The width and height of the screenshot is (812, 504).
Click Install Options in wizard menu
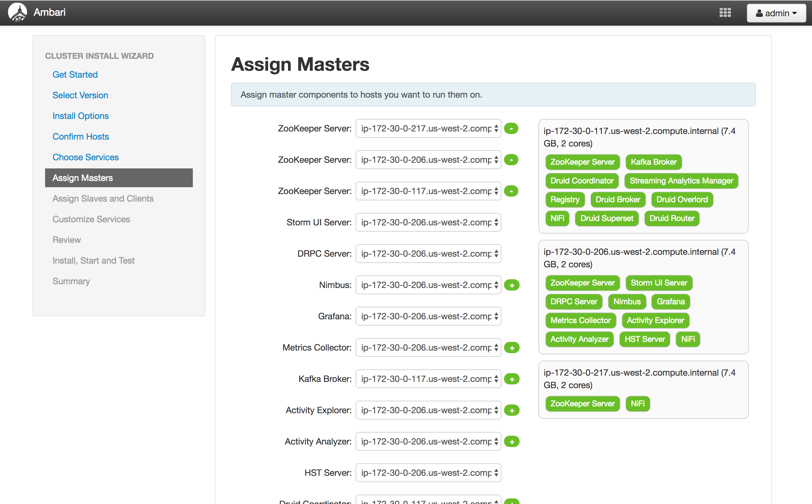[80, 116]
